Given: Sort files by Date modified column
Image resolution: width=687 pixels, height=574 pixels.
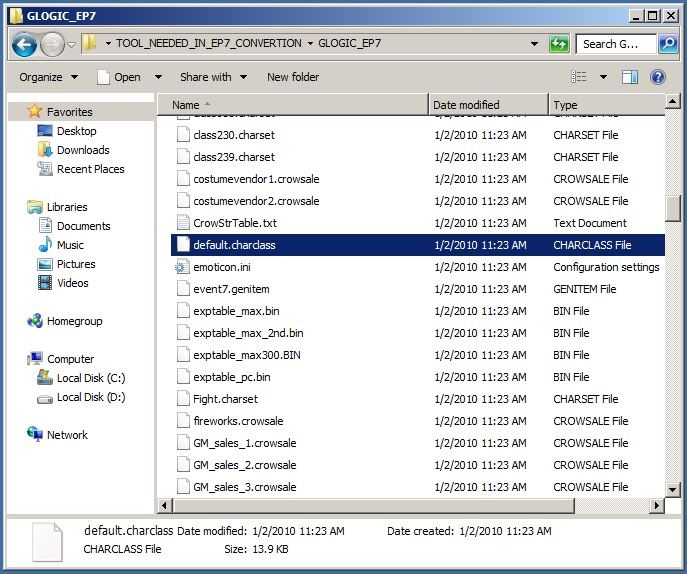Looking at the screenshot, I should coord(466,105).
